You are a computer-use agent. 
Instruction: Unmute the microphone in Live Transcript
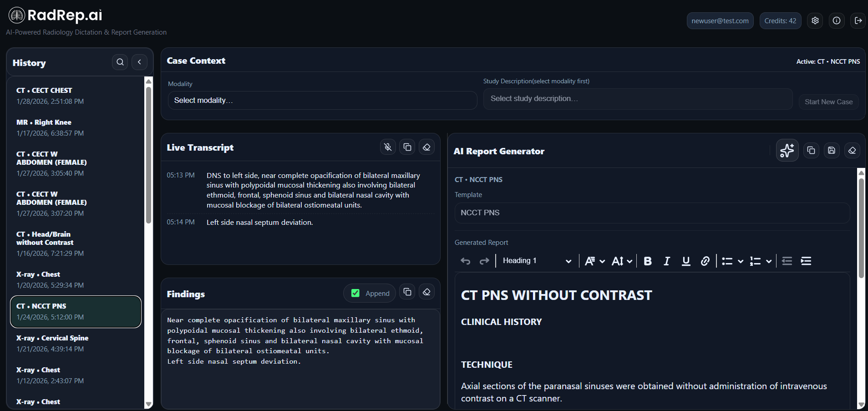(387, 147)
